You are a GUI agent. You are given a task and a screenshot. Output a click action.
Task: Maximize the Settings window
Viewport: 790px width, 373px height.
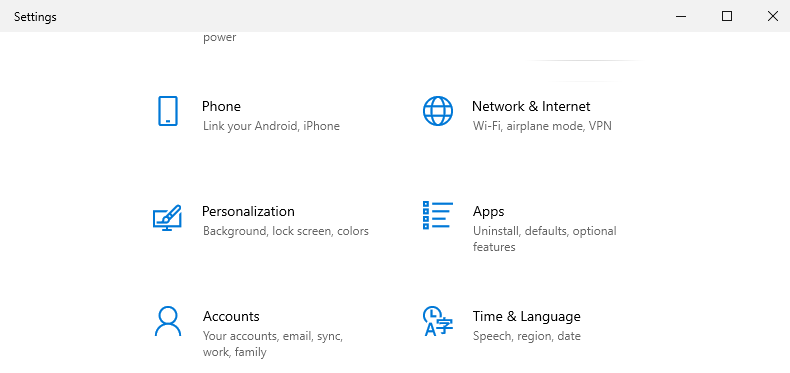click(727, 16)
